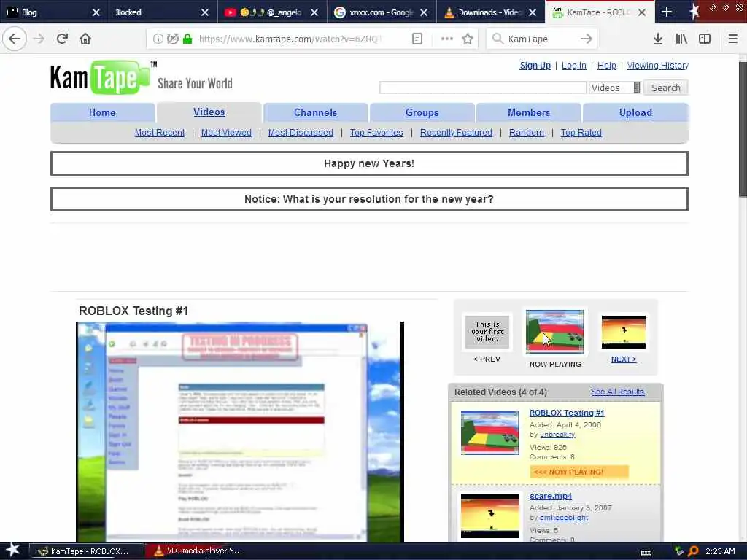This screenshot has height=560, width=747.
Task: Click the green padlock security icon
Action: point(187,39)
